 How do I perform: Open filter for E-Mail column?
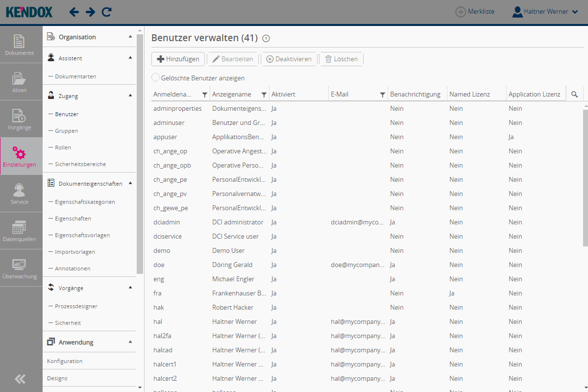click(383, 95)
